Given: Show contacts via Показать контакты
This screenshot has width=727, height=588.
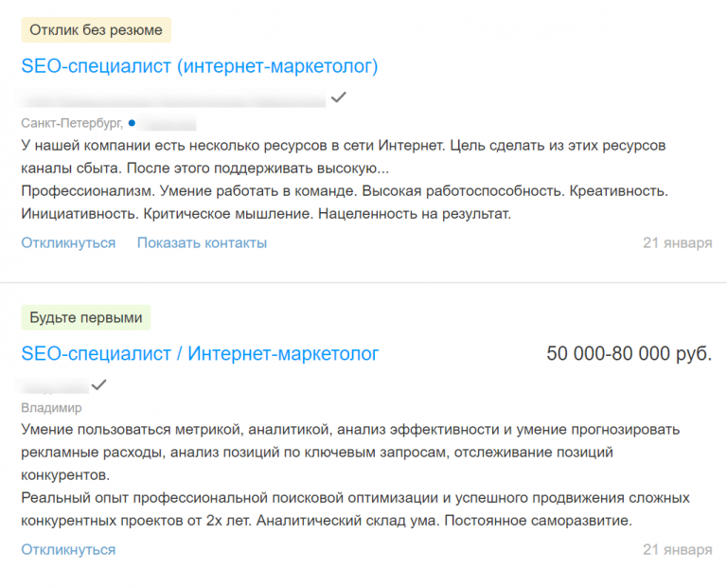Looking at the screenshot, I should 202,243.
